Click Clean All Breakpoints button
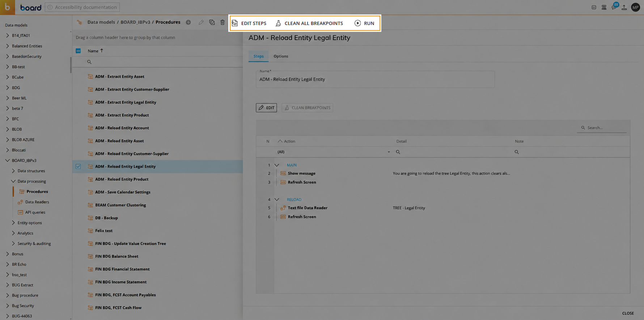The width and height of the screenshot is (644, 320). 309,23
